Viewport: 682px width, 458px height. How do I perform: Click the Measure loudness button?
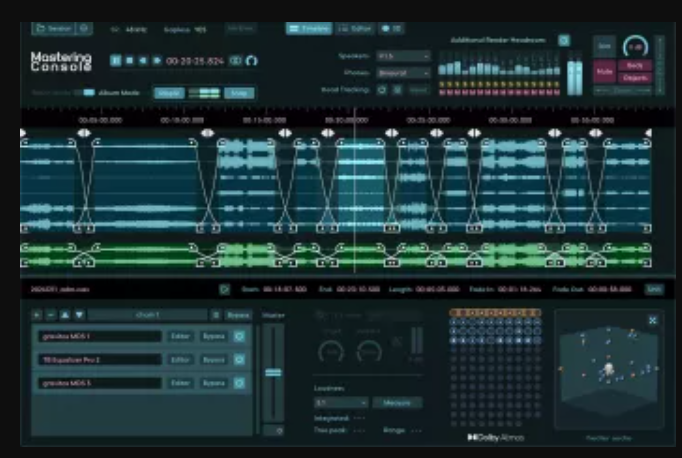(x=397, y=403)
